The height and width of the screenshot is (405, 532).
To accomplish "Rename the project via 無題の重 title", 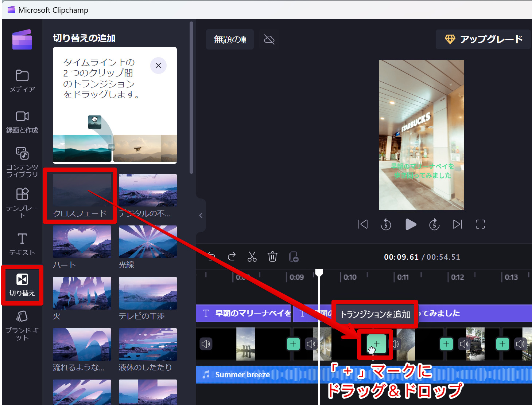I will (x=229, y=39).
